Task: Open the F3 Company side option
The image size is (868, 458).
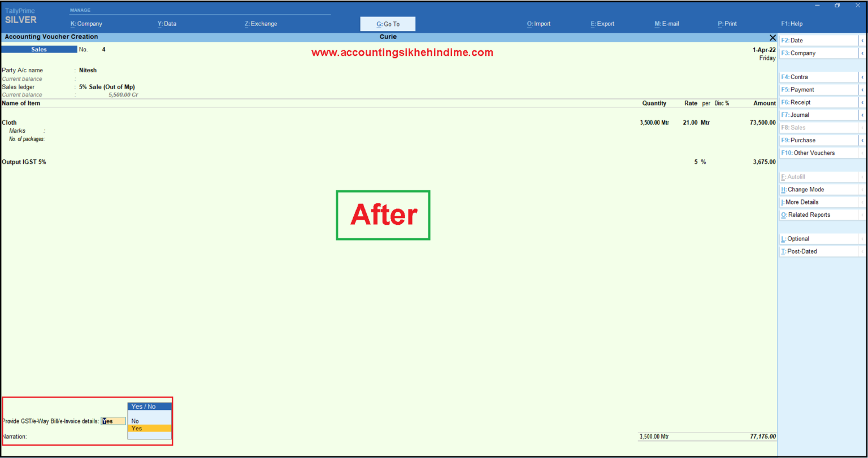Action: (x=862, y=53)
